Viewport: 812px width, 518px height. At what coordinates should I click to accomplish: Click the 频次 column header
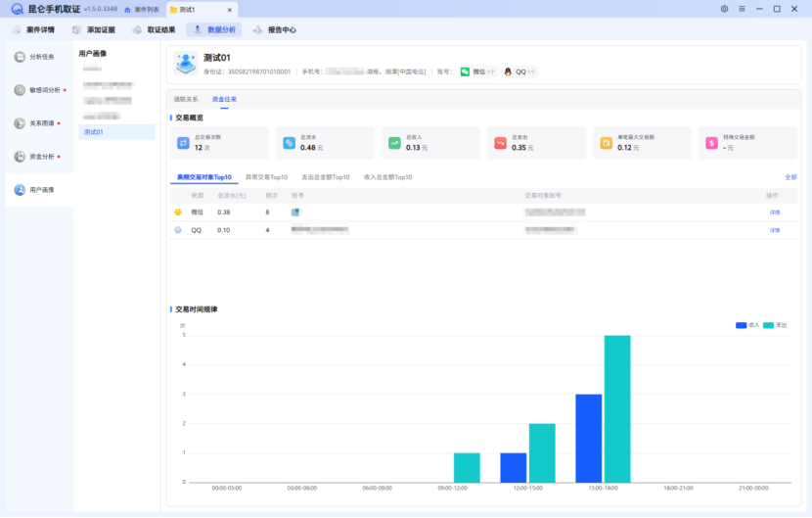tap(271, 196)
